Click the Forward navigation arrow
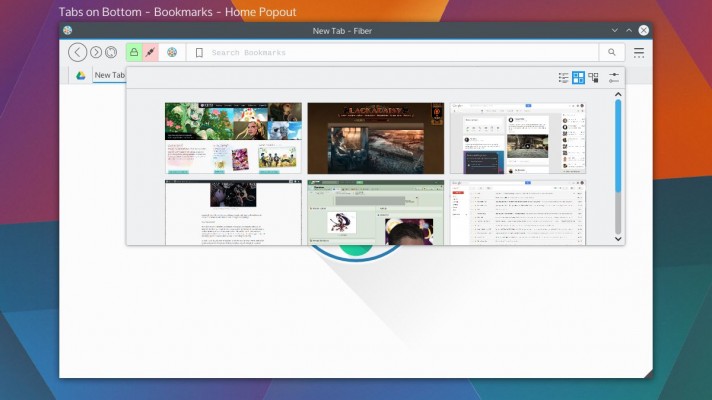Viewport: 712px width, 400px height. pos(96,52)
